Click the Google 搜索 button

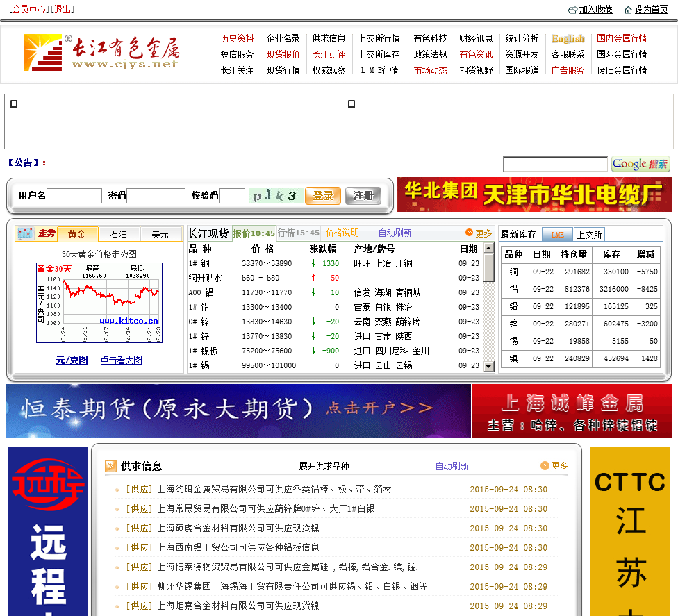pos(640,164)
